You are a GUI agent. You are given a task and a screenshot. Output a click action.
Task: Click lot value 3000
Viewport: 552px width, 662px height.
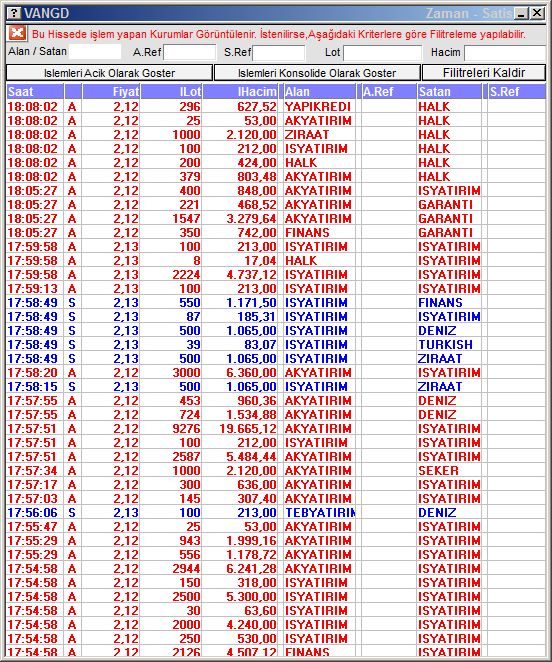coord(171,373)
